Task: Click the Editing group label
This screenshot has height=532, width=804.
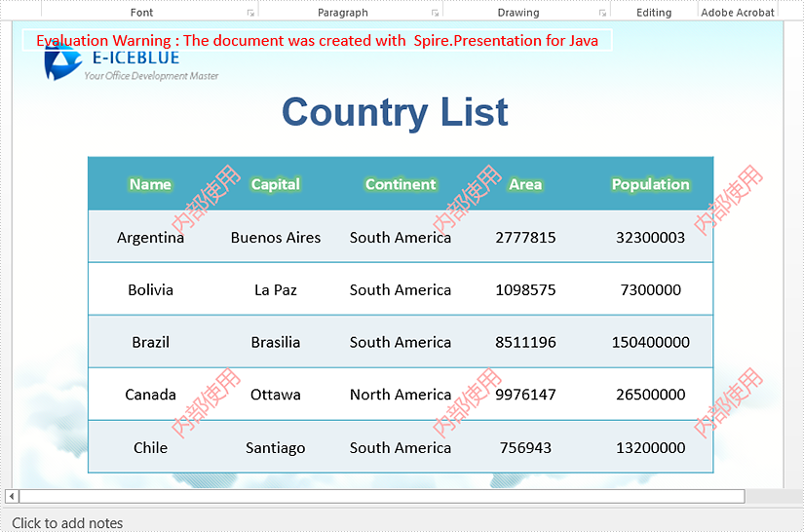Action: pos(654,13)
